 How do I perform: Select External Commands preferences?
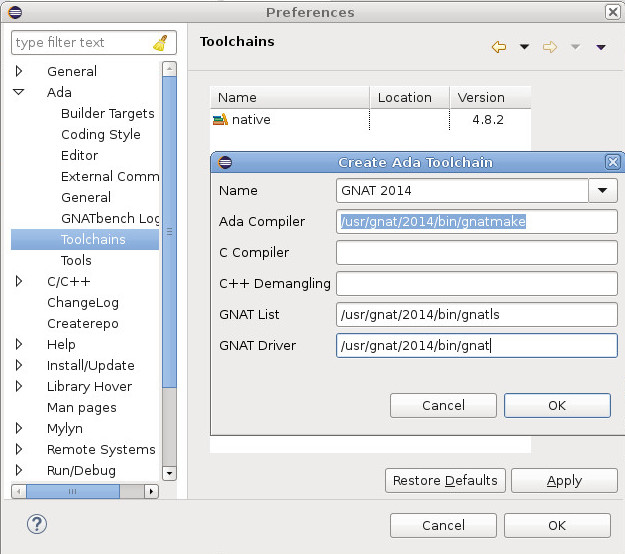pos(110,177)
